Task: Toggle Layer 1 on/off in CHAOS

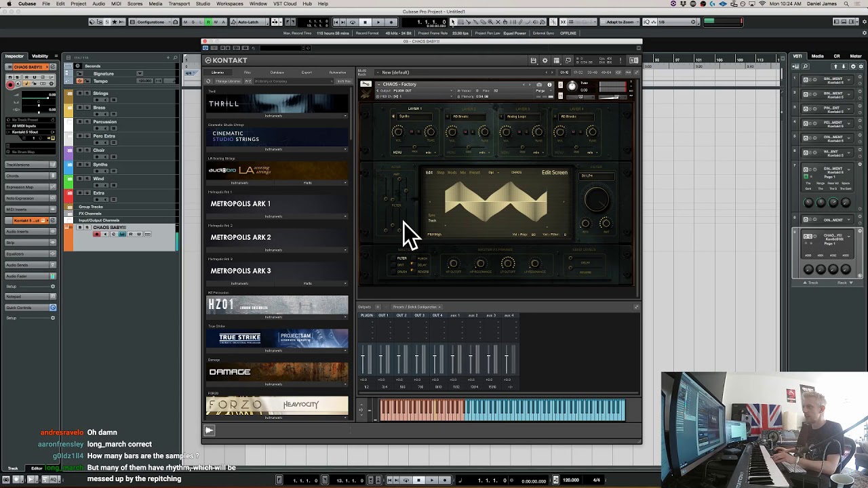Action: coord(393,117)
